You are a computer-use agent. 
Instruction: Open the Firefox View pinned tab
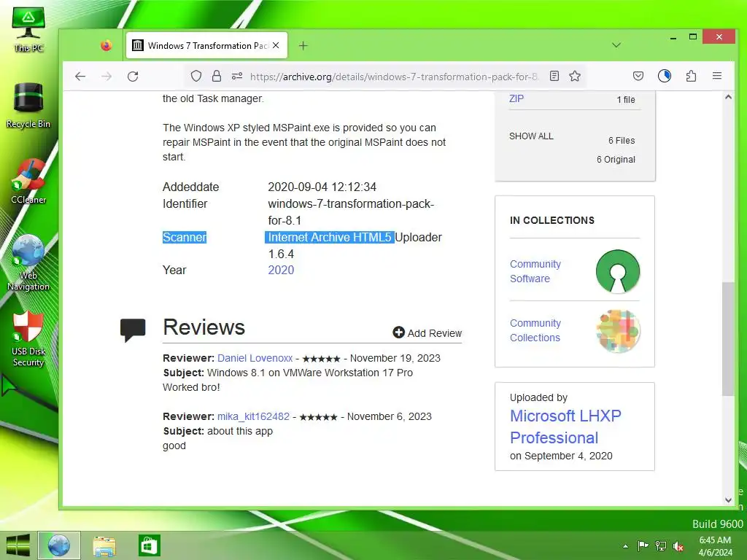(x=107, y=46)
